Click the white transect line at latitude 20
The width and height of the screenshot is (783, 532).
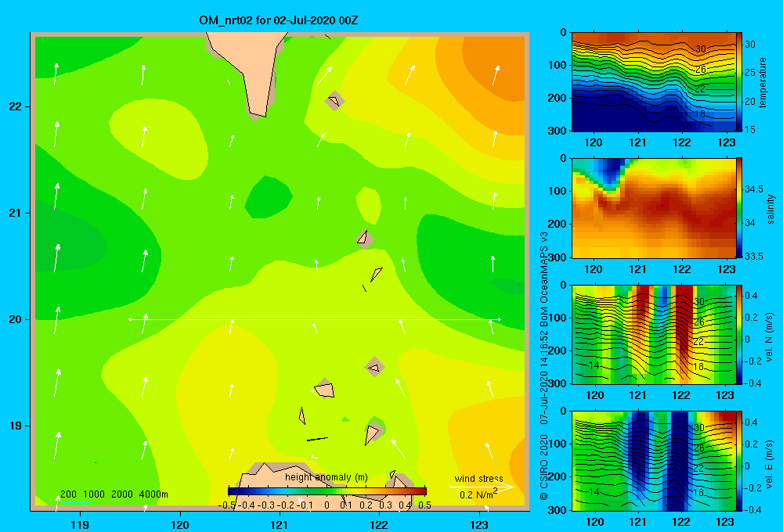315,319
